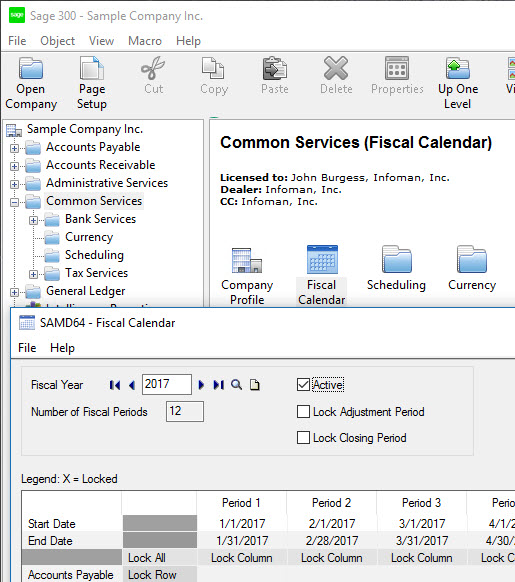
Task: Click the Number of Fiscal Periods field
Action: 185,411
